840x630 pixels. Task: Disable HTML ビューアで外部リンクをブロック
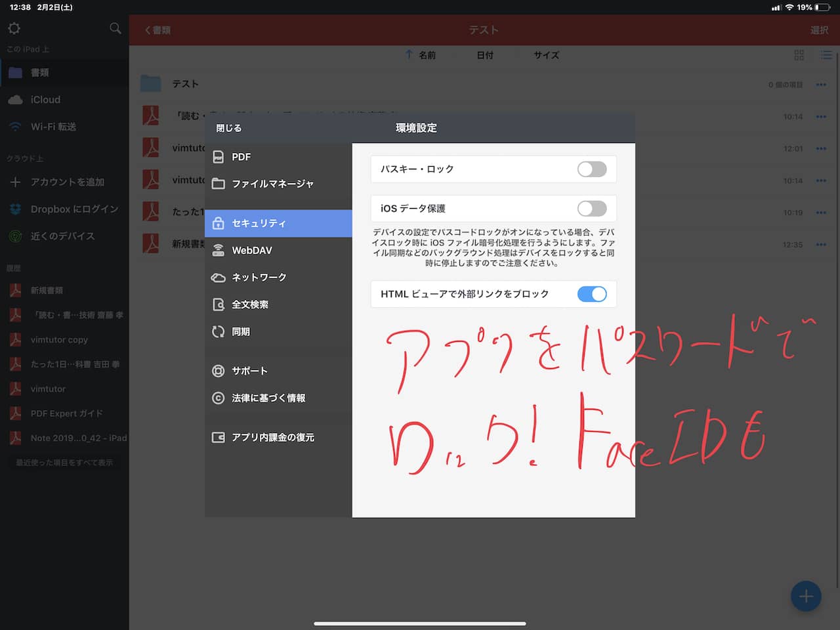point(591,294)
